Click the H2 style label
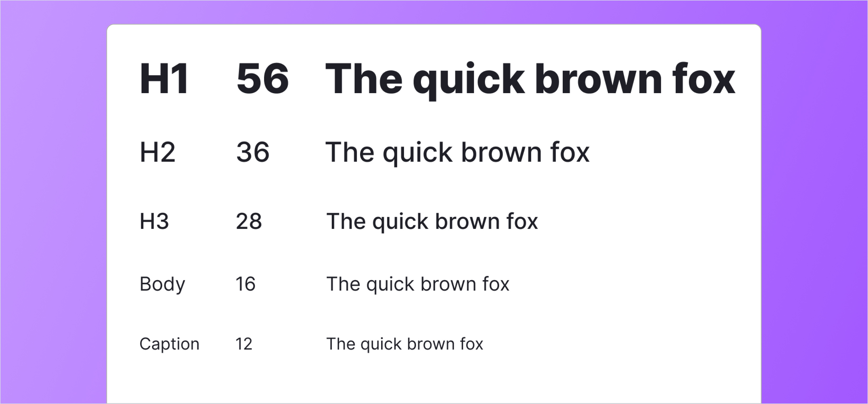 (157, 152)
